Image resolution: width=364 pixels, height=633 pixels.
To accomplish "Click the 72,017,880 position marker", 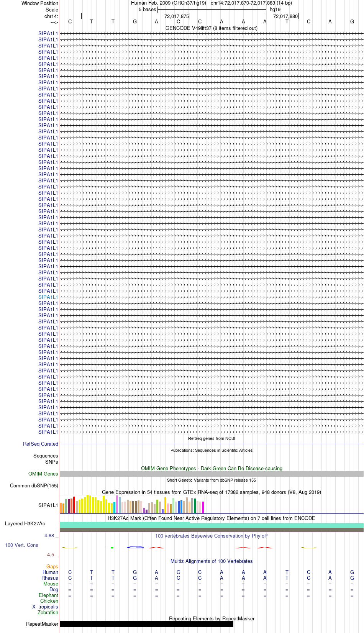I will point(285,16).
